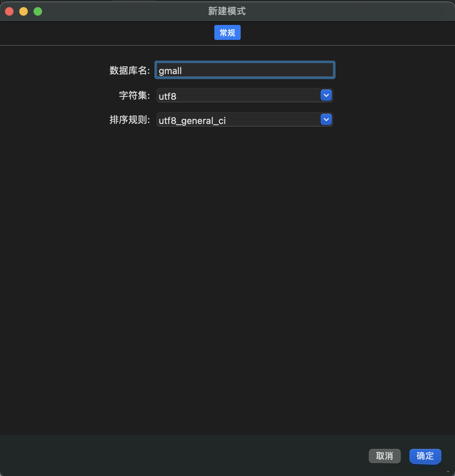Confirm creating the gmall schema
455x476 pixels.
pyautogui.click(x=425, y=456)
